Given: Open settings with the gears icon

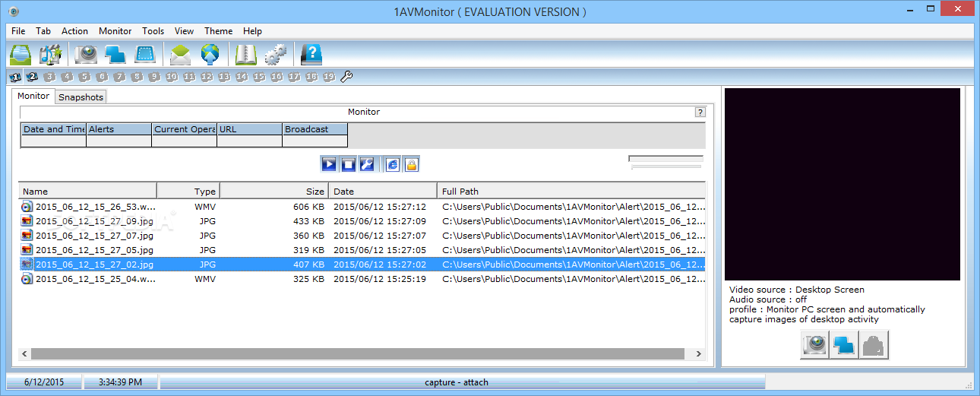Looking at the screenshot, I should point(275,55).
